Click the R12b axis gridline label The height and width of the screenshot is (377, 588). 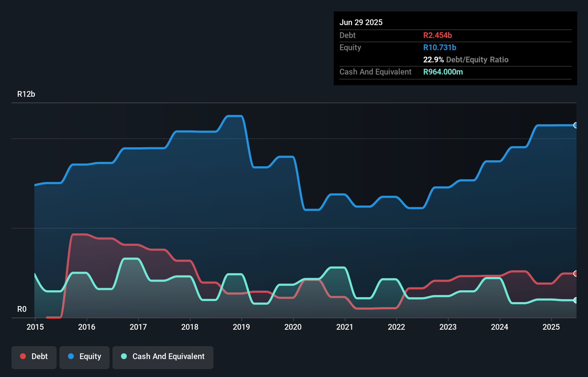tap(26, 94)
